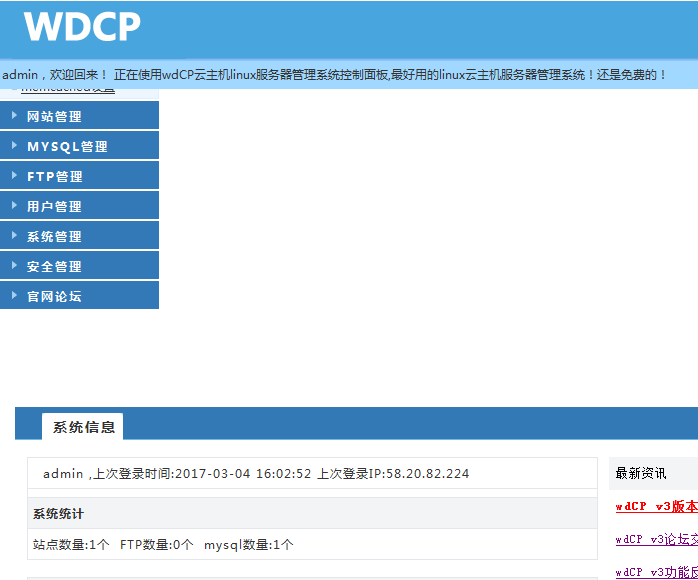Open the wdCP v3论坛 news link
Screen dimensions: 698x580
click(x=657, y=539)
